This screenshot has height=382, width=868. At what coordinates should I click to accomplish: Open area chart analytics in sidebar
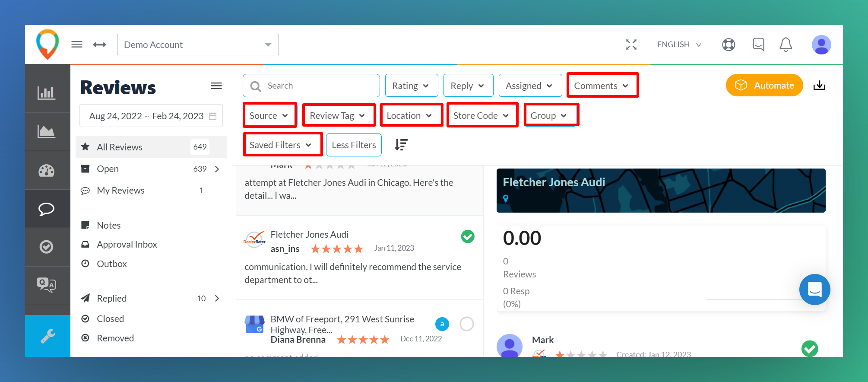[x=47, y=131]
